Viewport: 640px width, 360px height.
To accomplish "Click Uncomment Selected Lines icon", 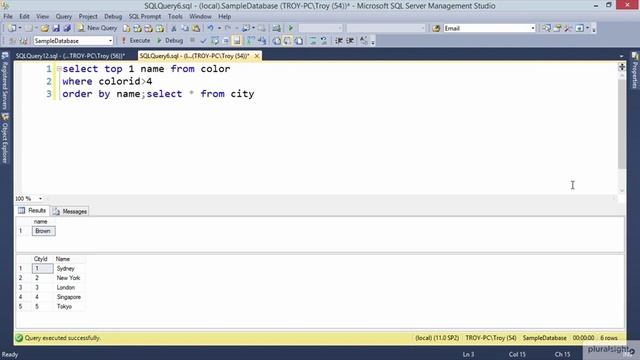I will click(324, 41).
